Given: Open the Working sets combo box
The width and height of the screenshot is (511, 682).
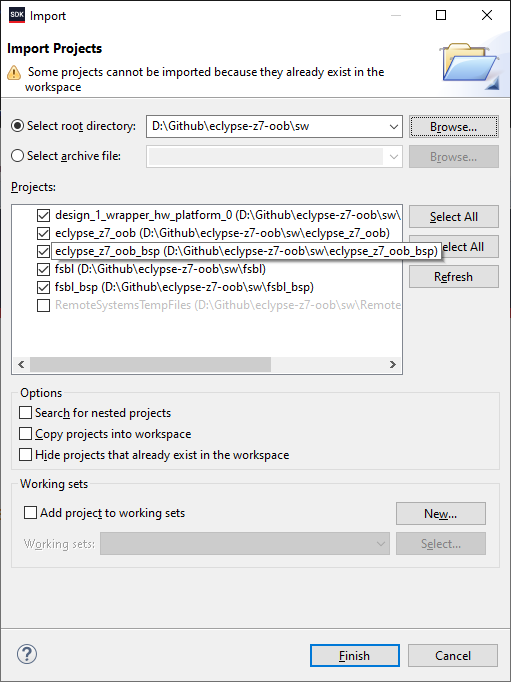Looking at the screenshot, I should pos(245,543).
